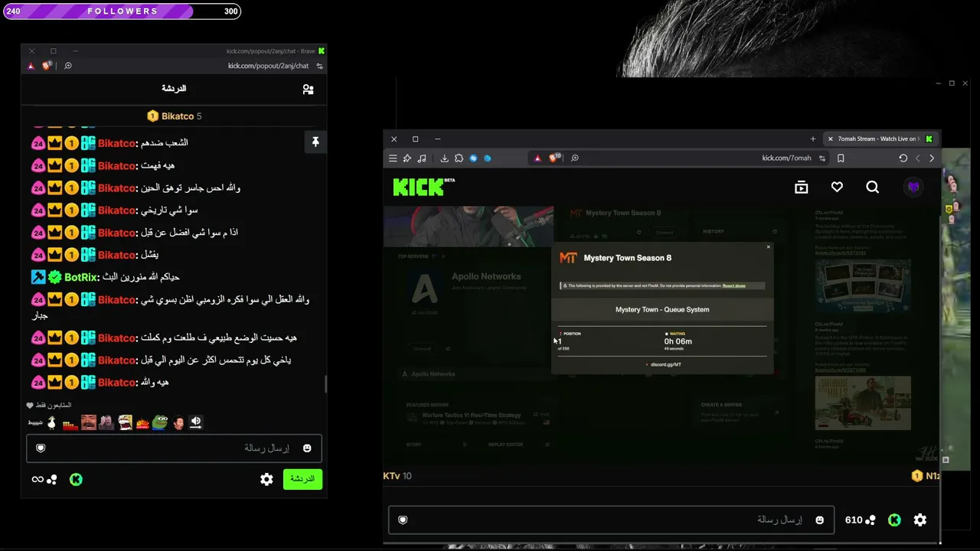Select the 7omah Stream browser tab
The image size is (980, 551).
(880, 139)
